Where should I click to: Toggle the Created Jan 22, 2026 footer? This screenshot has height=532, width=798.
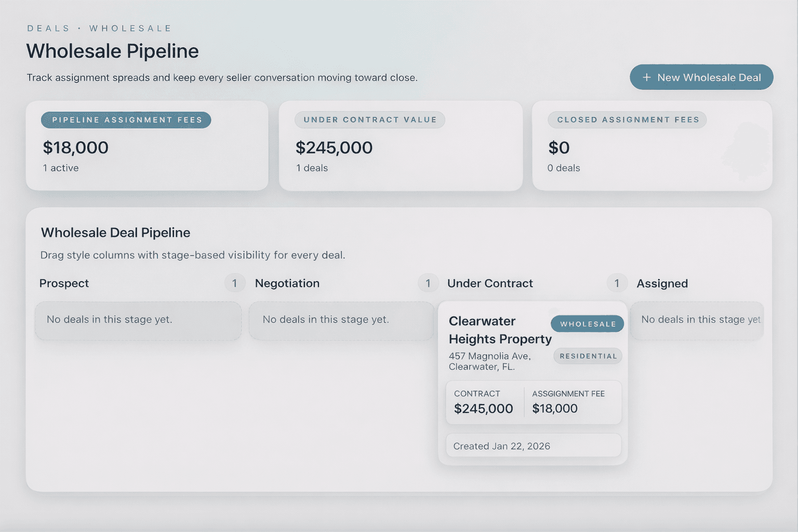pos(533,445)
